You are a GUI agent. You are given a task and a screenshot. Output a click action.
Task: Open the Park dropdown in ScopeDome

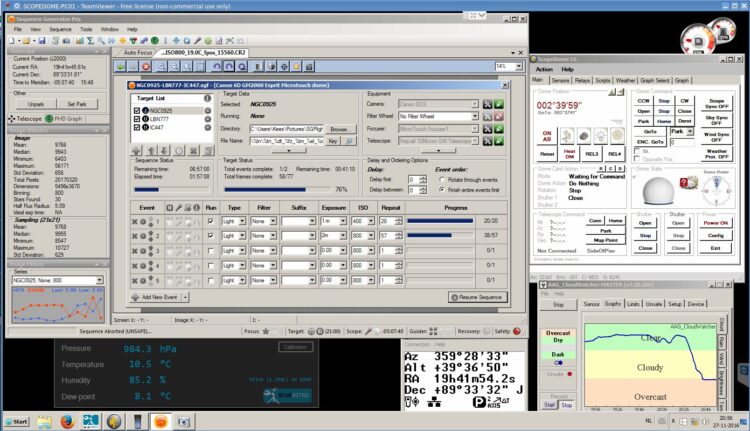pos(690,132)
